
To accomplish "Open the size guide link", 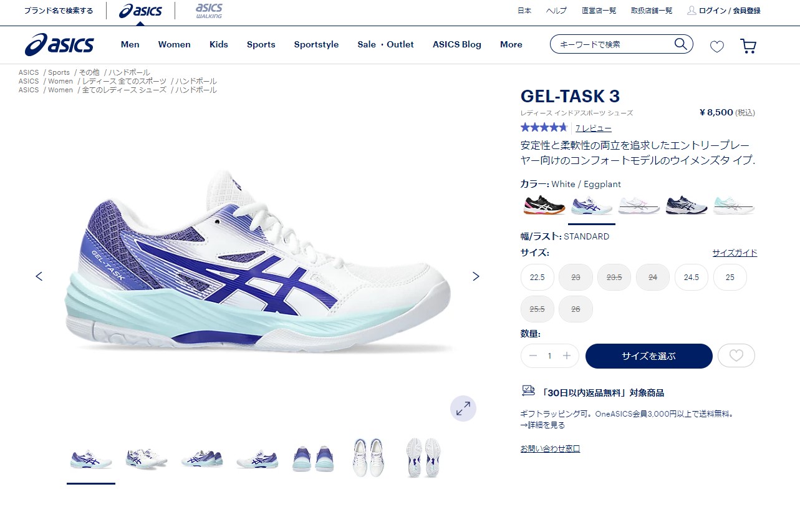I will coord(735,253).
